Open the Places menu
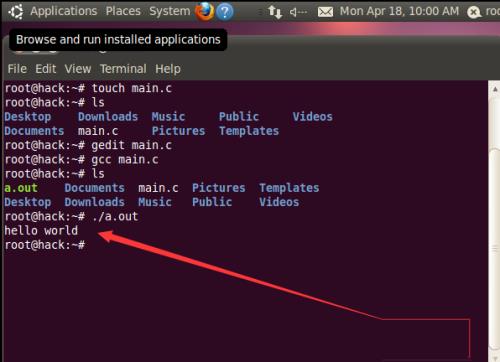This screenshot has height=362, width=500. (123, 11)
